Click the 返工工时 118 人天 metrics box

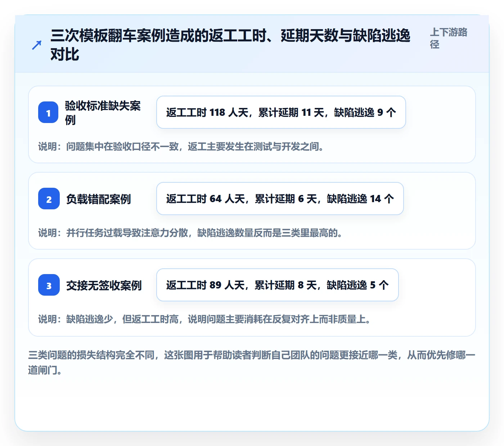[x=281, y=112]
